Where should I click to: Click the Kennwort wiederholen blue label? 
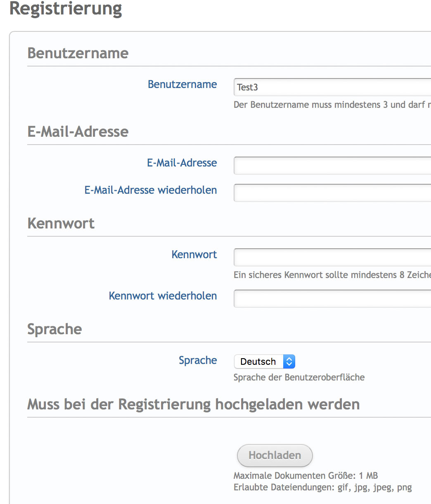[x=163, y=296]
